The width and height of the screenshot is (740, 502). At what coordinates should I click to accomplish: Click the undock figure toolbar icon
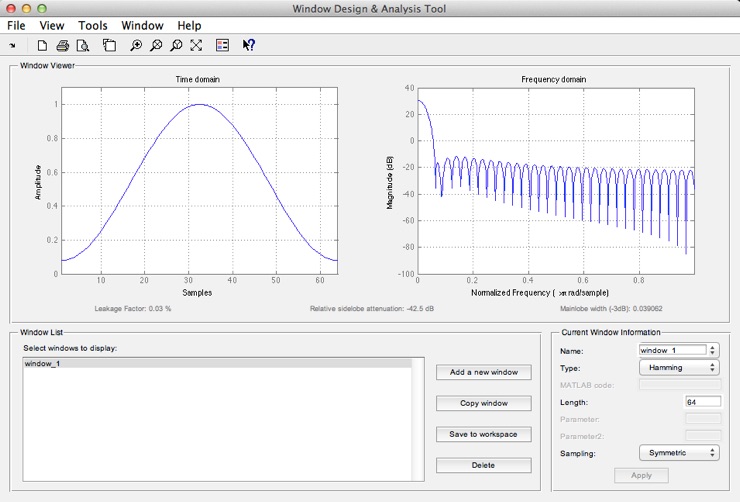coord(109,45)
